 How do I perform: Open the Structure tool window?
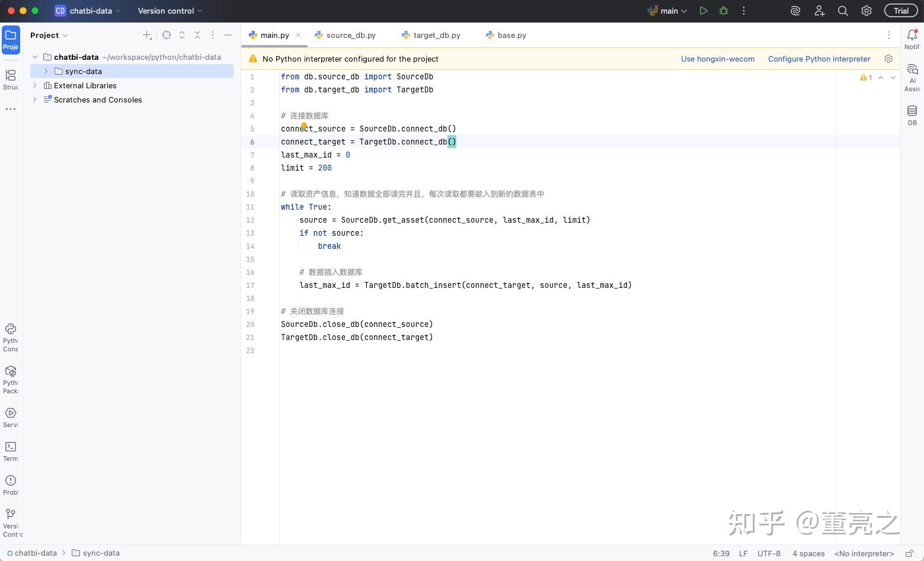[x=11, y=79]
